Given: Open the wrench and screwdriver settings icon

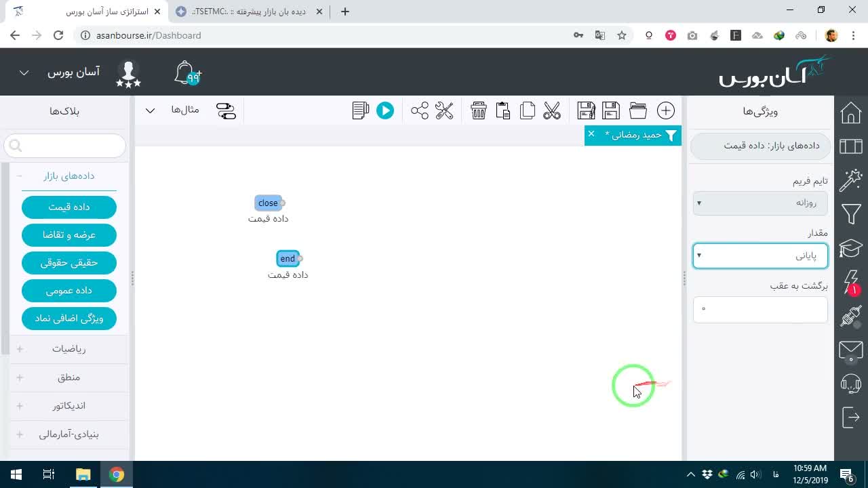Looking at the screenshot, I should [x=444, y=111].
